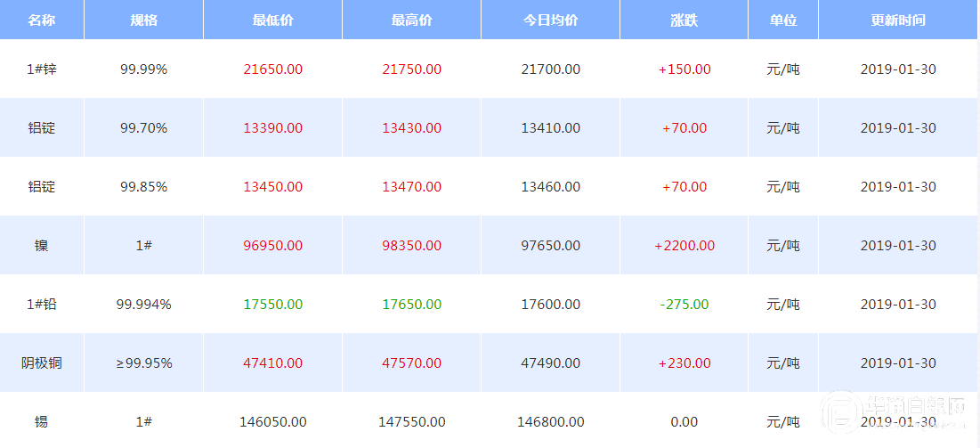Click the lowest price 96950.00 value
The height and width of the screenshot is (448, 980).
click(x=272, y=245)
